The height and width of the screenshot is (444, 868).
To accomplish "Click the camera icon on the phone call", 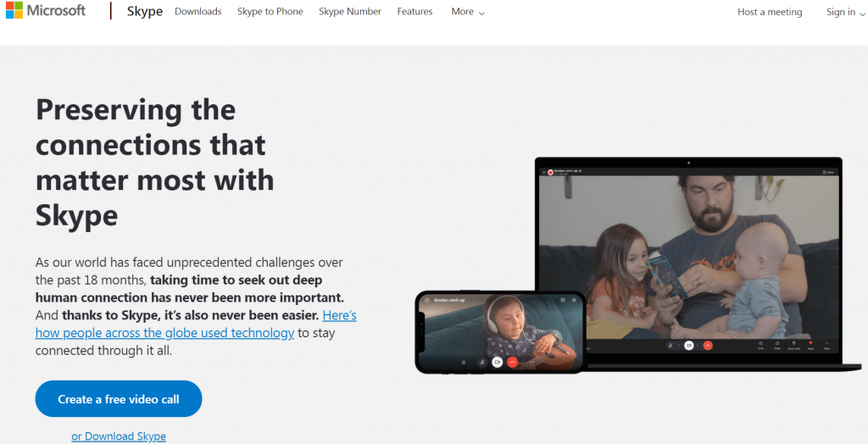I will click(497, 362).
